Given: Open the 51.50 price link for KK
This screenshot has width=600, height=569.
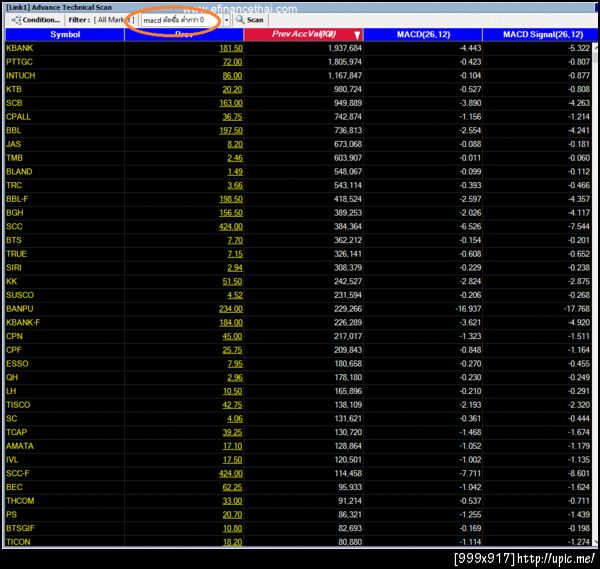Looking at the screenshot, I should 232,282.
